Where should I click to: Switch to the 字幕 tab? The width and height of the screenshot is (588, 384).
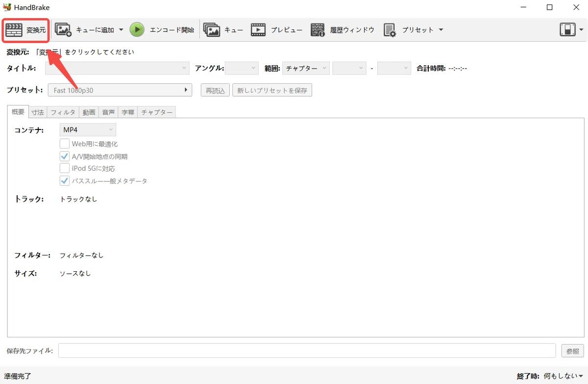pyautogui.click(x=127, y=112)
